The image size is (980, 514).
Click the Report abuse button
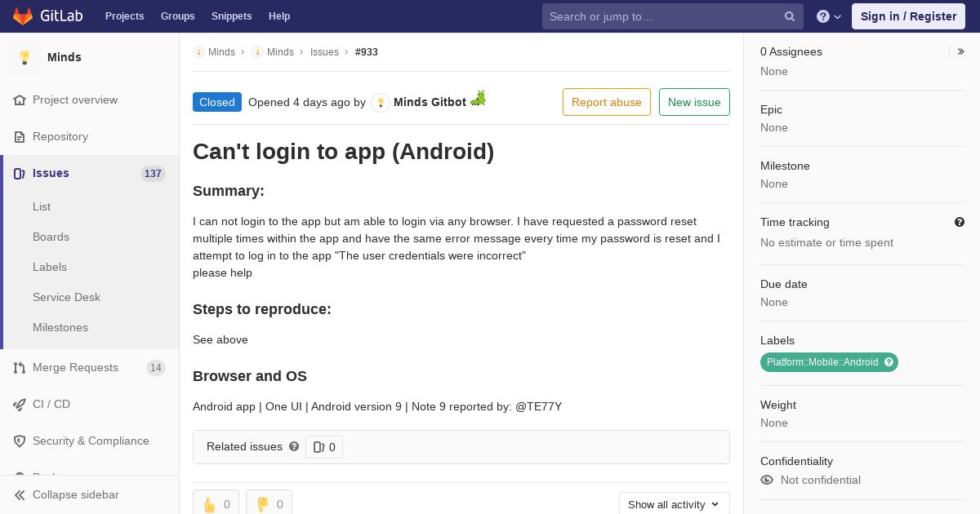coord(607,102)
